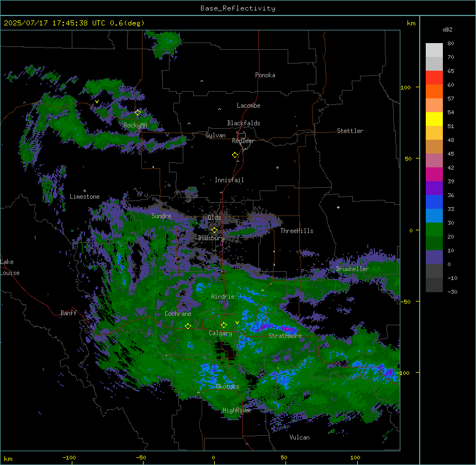Click the Cochrane town label
Viewport: 476px width, 465px height.
[178, 314]
